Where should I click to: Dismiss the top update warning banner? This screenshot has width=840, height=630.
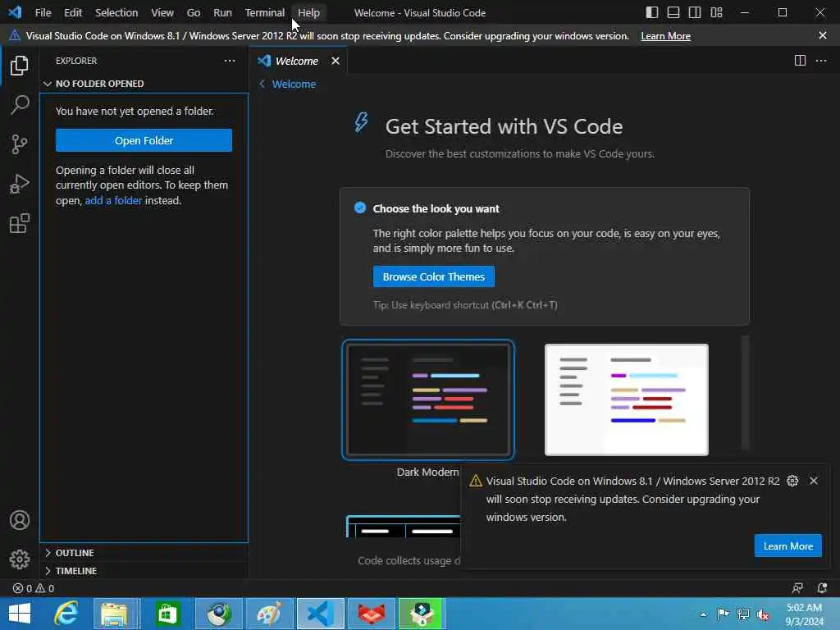pos(822,35)
